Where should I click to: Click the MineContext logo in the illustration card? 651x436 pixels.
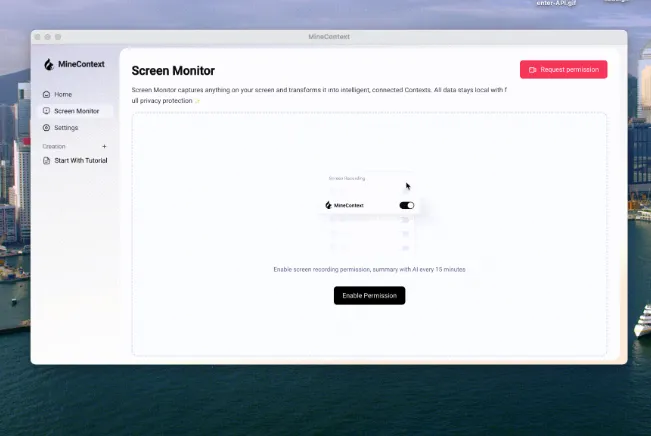[329, 205]
